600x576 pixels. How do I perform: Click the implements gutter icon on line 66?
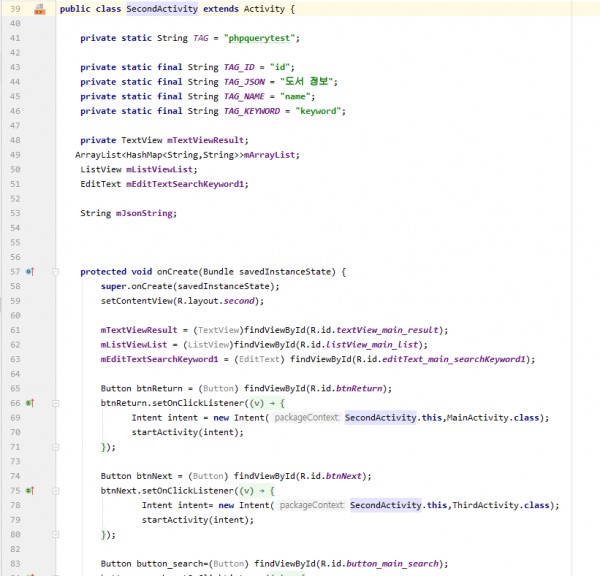30,403
